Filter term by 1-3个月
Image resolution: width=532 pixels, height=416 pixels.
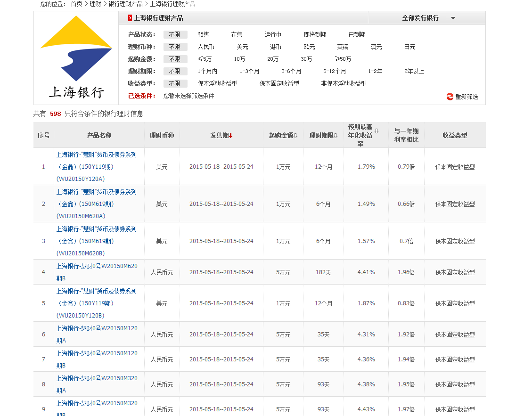[x=249, y=71]
